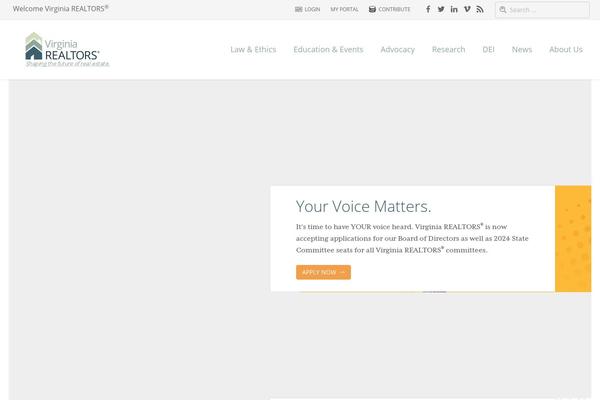Open the Facebook social icon
This screenshot has height=400, width=600.
pyautogui.click(x=428, y=9)
